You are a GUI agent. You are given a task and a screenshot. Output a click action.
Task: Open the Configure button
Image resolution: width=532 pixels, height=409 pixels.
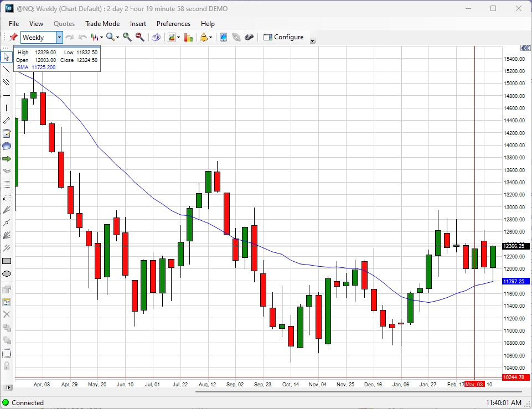click(x=283, y=37)
